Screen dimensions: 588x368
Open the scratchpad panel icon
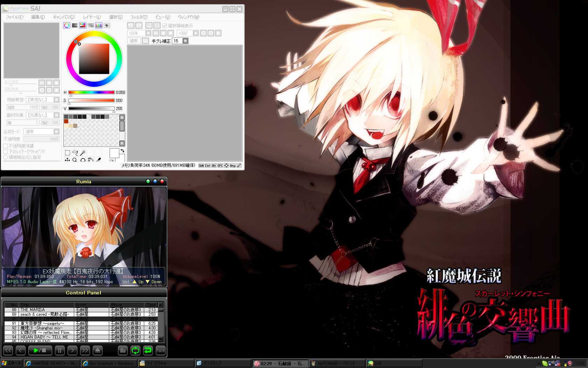(x=107, y=26)
